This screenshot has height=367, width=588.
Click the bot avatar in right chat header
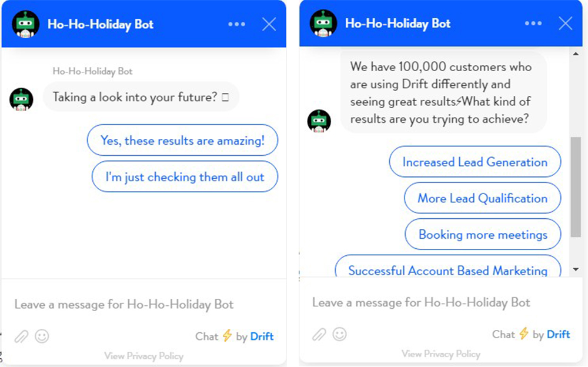click(x=323, y=24)
